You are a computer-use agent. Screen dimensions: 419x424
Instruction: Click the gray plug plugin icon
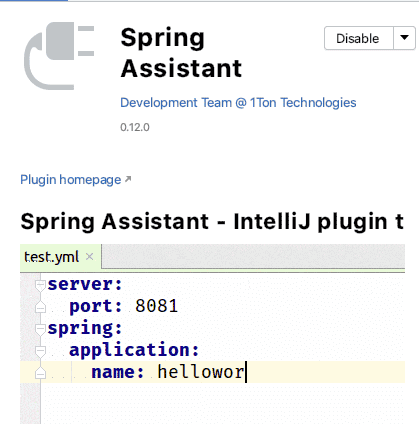point(59,56)
